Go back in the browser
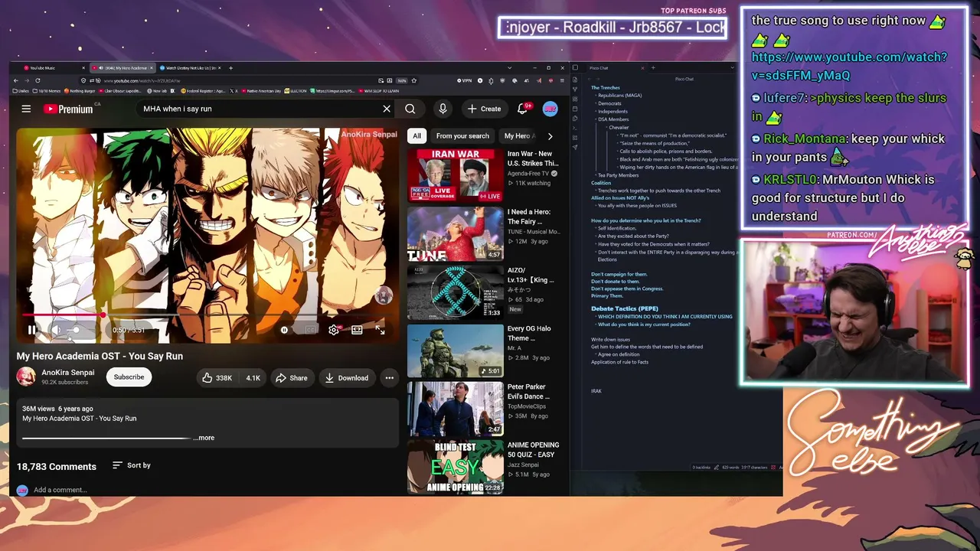 pos(16,80)
